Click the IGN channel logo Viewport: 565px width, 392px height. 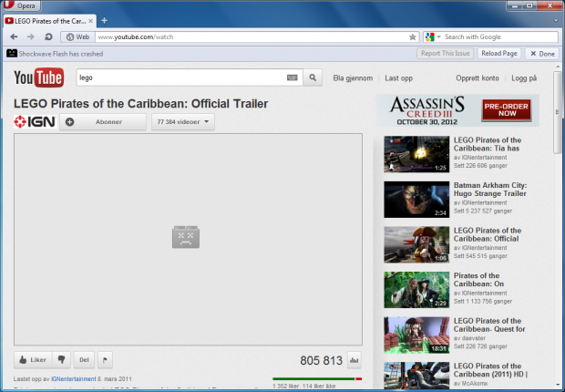pyautogui.click(x=35, y=121)
